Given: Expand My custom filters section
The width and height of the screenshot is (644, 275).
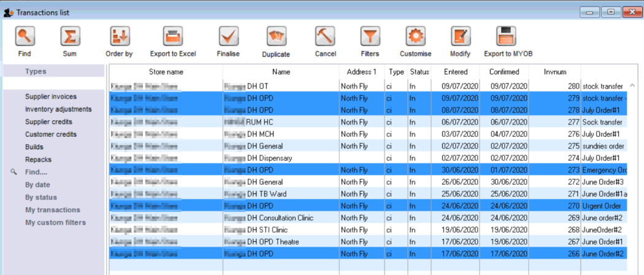Looking at the screenshot, I should [x=55, y=223].
